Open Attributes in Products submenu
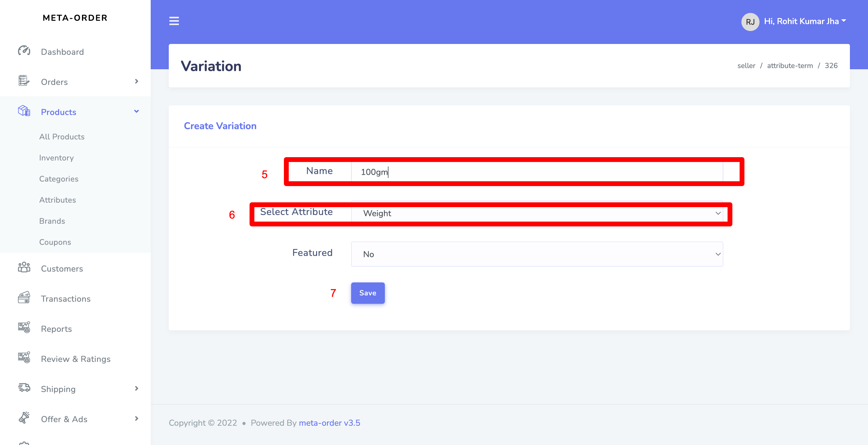Screen dimensions: 868x445 (x=57, y=200)
